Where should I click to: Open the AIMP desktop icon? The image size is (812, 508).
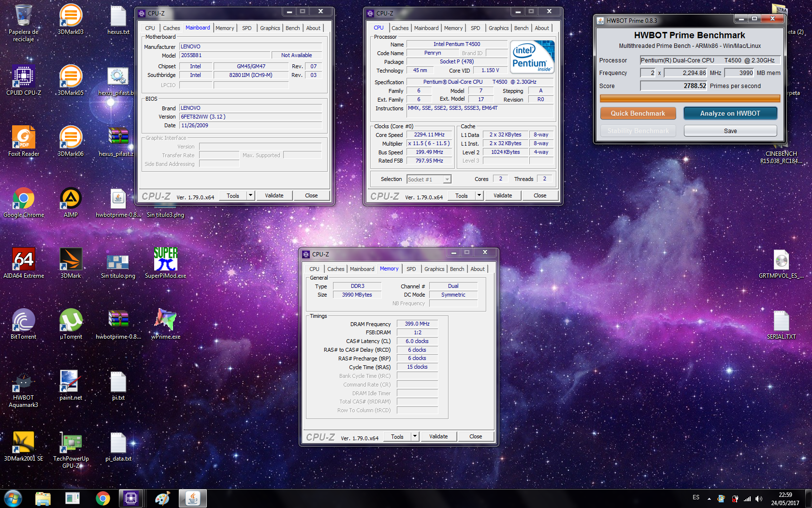[x=71, y=202]
